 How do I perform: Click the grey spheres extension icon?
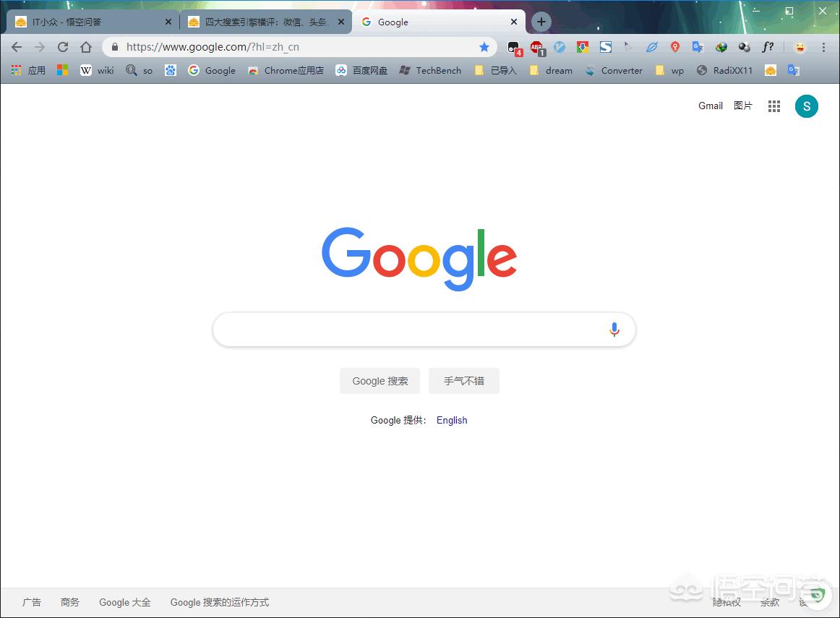click(744, 47)
